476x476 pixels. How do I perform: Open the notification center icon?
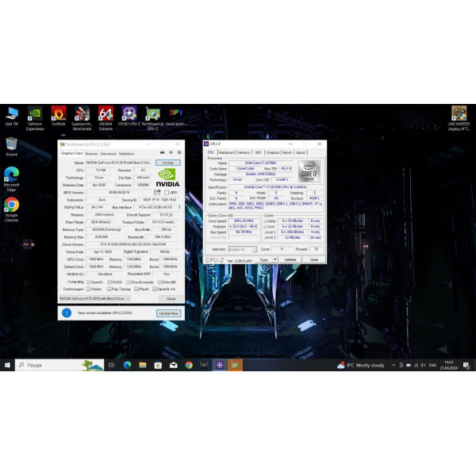[466, 365]
